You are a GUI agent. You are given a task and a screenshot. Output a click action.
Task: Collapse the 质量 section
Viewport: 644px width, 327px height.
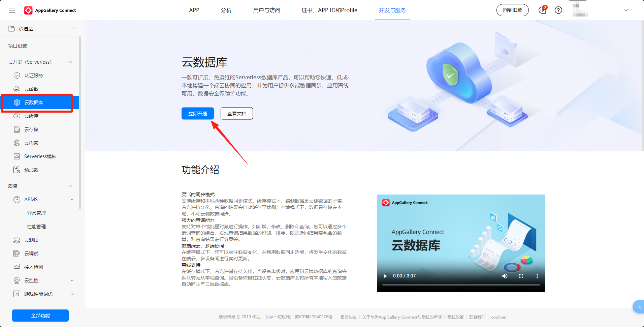70,186
